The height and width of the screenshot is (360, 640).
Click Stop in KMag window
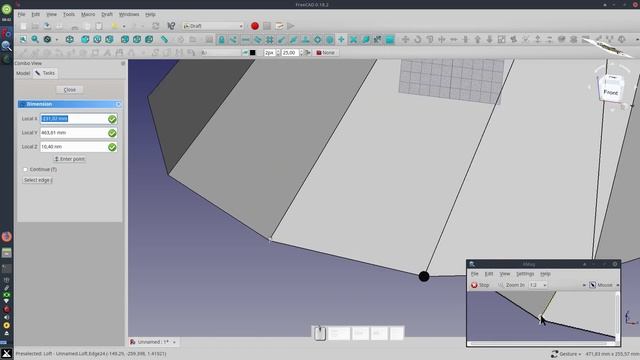480,285
